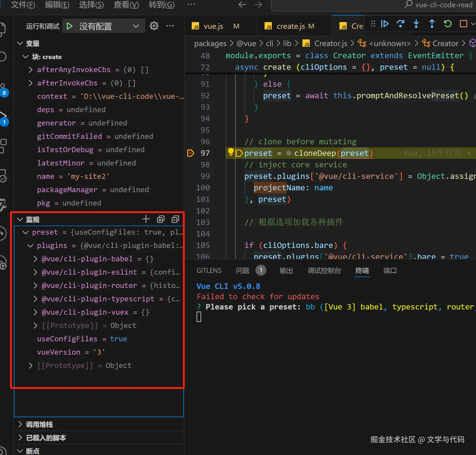Collapse the preset watch expression
The image size is (476, 455).
pyautogui.click(x=25, y=232)
